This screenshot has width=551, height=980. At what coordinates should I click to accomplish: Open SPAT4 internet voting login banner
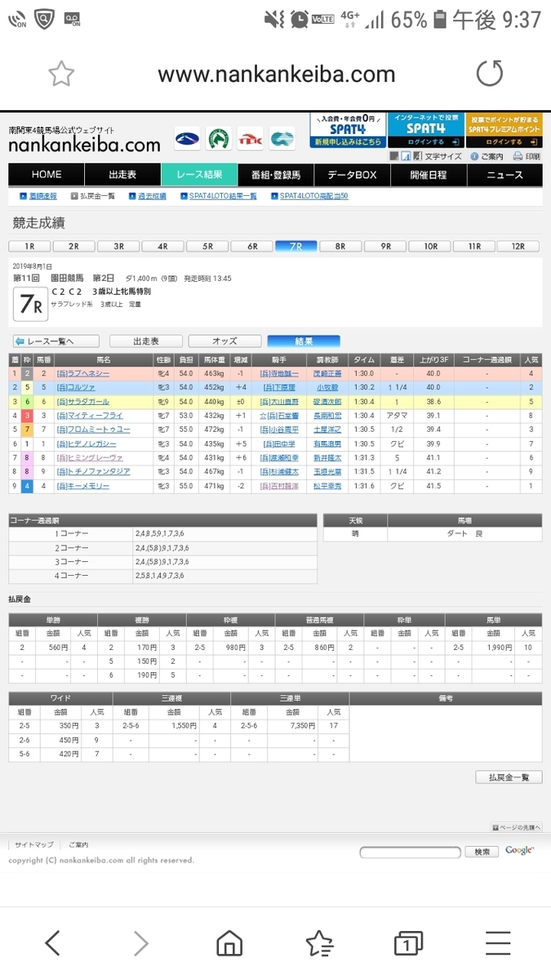[425, 131]
